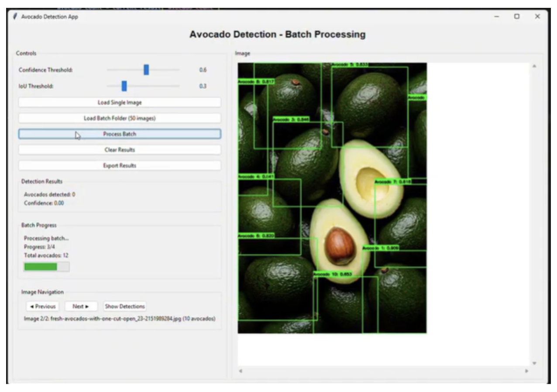This screenshot has height=392, width=557.
Task: Maximize the Avocado Detection App window
Action: 517,16
